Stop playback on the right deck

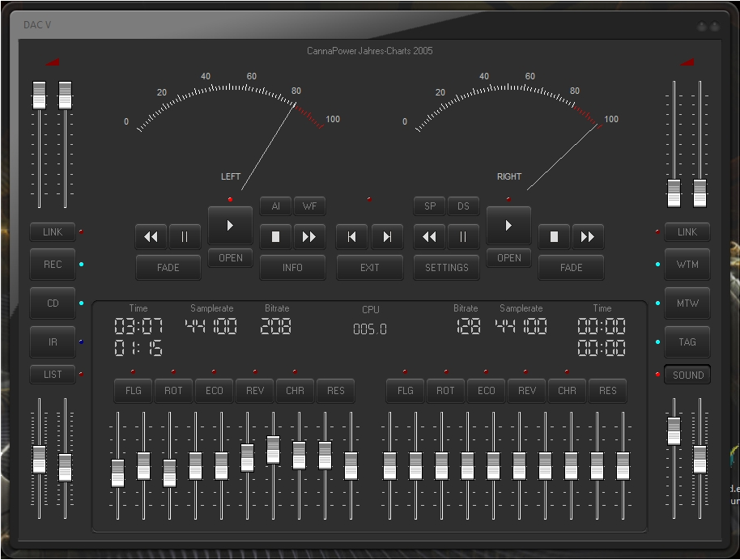[555, 237]
